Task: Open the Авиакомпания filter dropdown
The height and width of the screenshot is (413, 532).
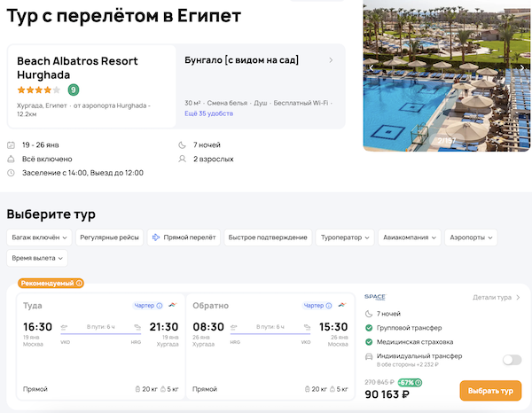Action: [x=409, y=238]
